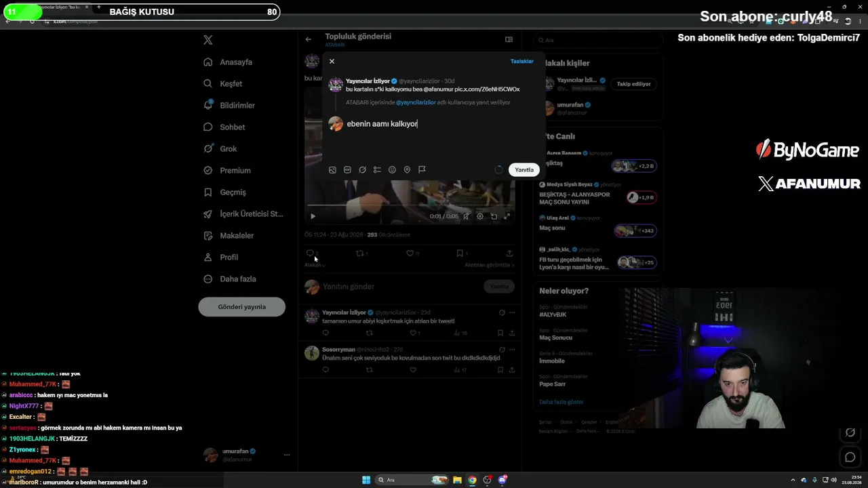Click the reply icon under main post

310,253
